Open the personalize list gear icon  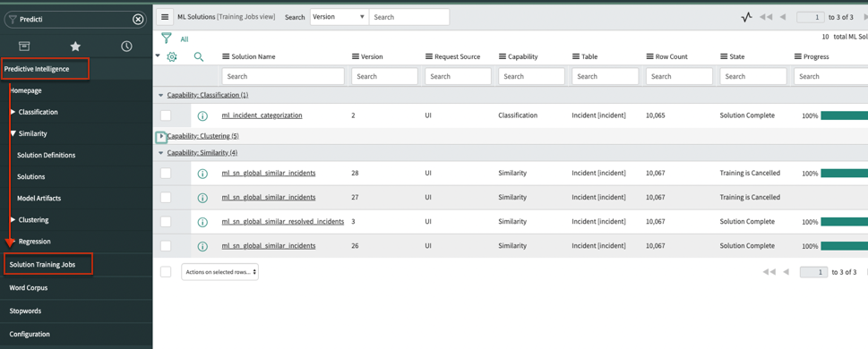[x=172, y=56]
